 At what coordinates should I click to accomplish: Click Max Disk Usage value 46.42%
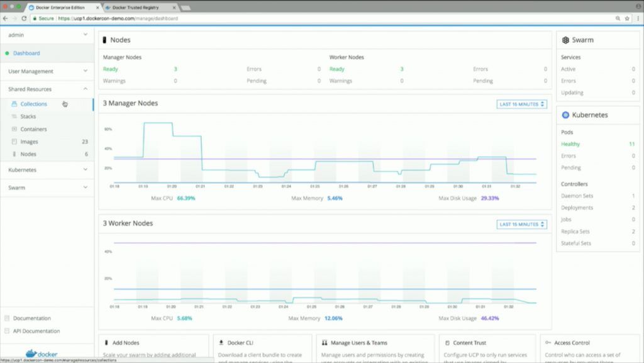(x=489, y=318)
